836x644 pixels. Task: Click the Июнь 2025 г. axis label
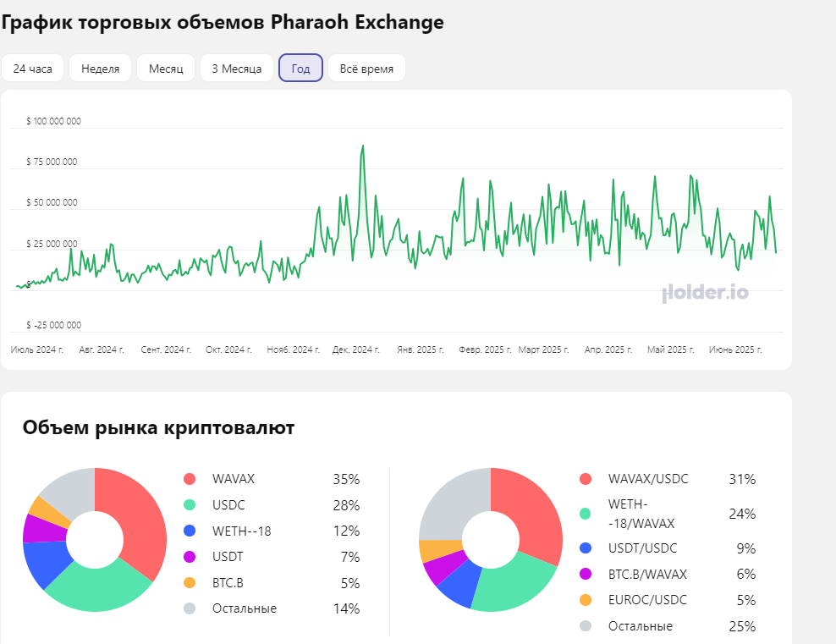[735, 350]
